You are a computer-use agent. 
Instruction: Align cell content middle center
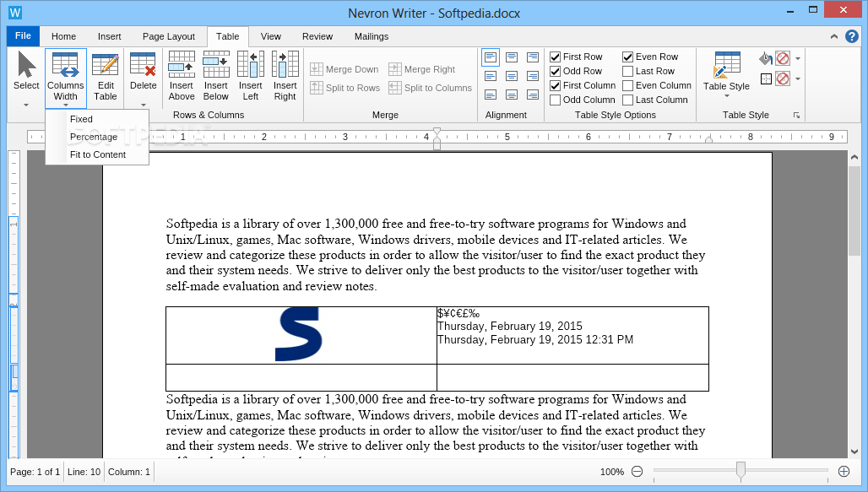click(x=512, y=76)
